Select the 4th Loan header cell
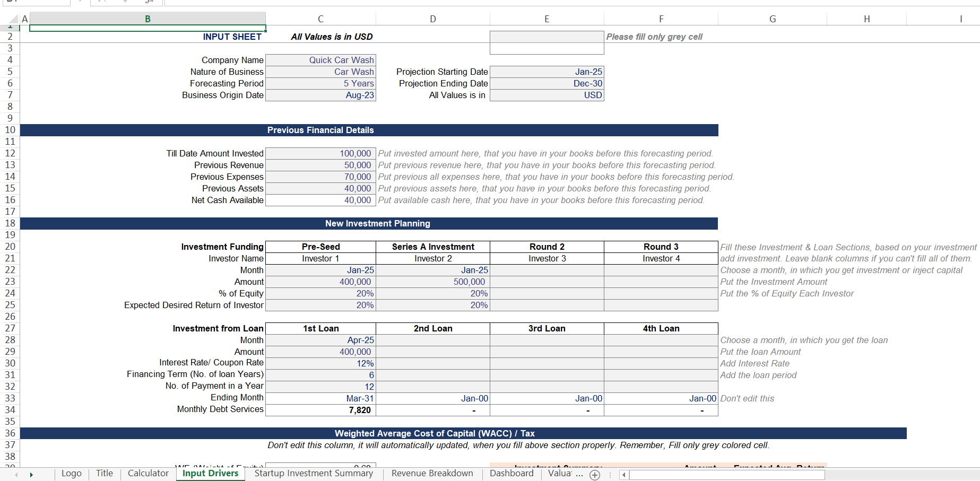The height and width of the screenshot is (481, 980). pos(661,328)
